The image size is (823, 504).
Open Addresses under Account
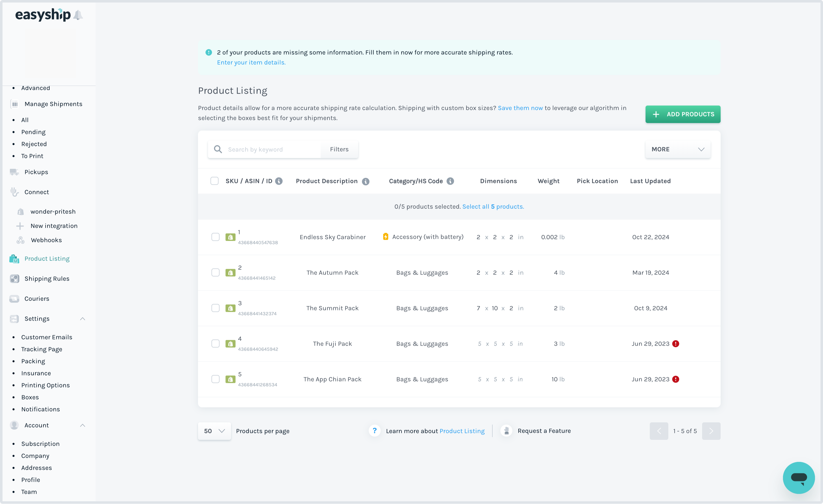(x=37, y=468)
